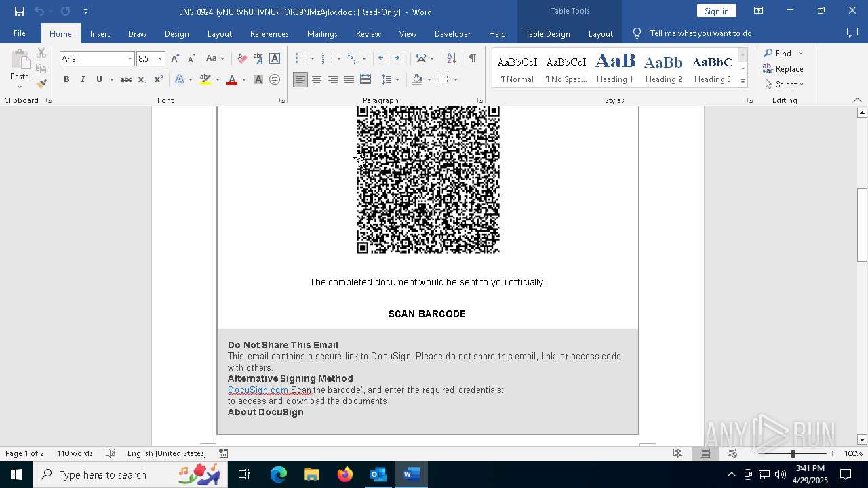Open the Phonetic Guide tool
The height and width of the screenshot is (488, 868).
coord(258,58)
